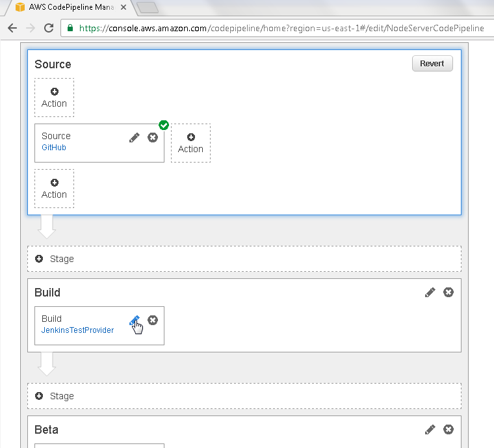Add a stage between Build and Beta

coord(244,396)
